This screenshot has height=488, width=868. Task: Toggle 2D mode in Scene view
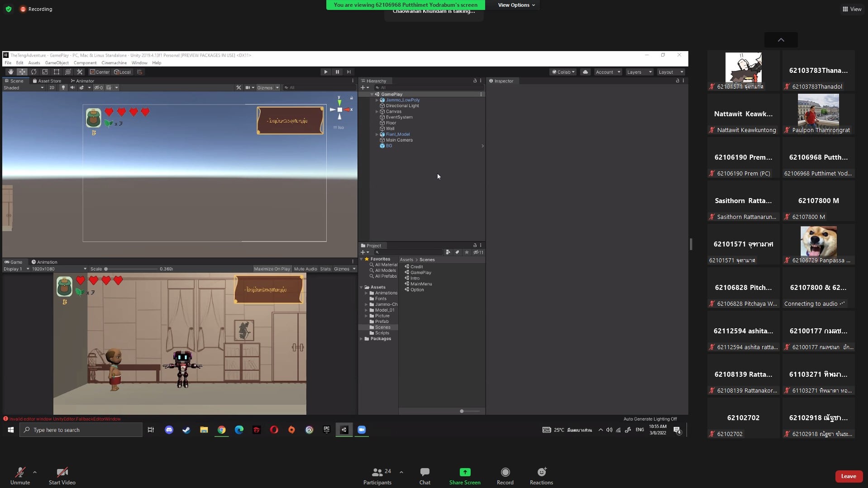point(52,88)
